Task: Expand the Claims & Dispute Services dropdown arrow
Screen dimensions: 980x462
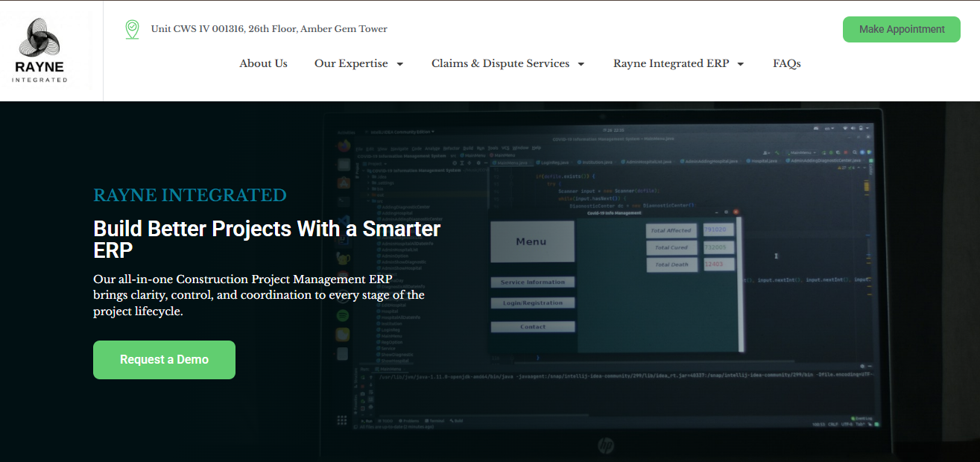Action: pyautogui.click(x=581, y=64)
